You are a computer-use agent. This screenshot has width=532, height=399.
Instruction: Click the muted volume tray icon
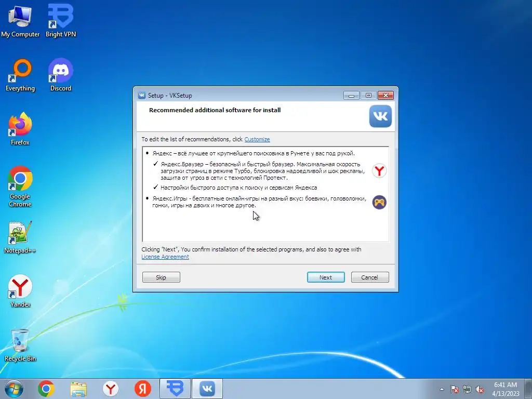coord(480,389)
